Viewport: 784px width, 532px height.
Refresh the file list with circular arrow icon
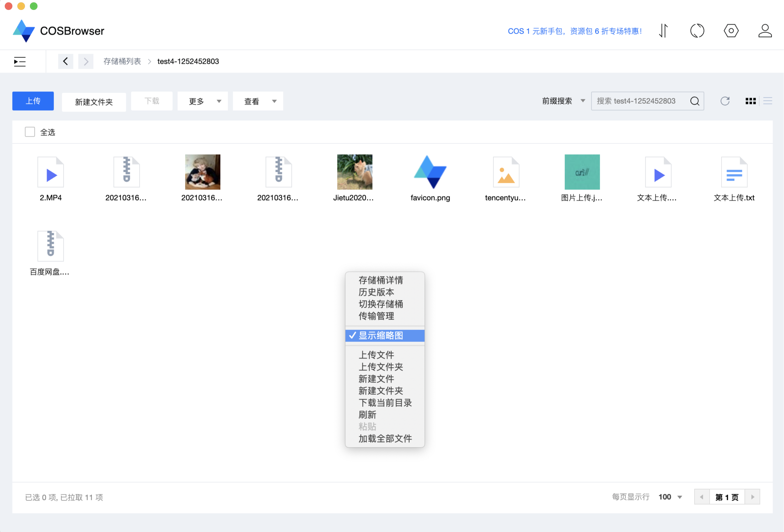point(725,101)
